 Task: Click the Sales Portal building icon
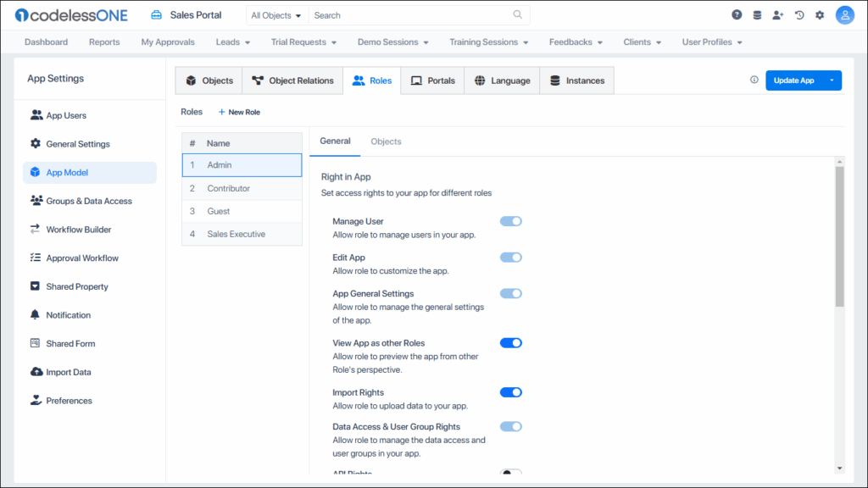point(157,14)
